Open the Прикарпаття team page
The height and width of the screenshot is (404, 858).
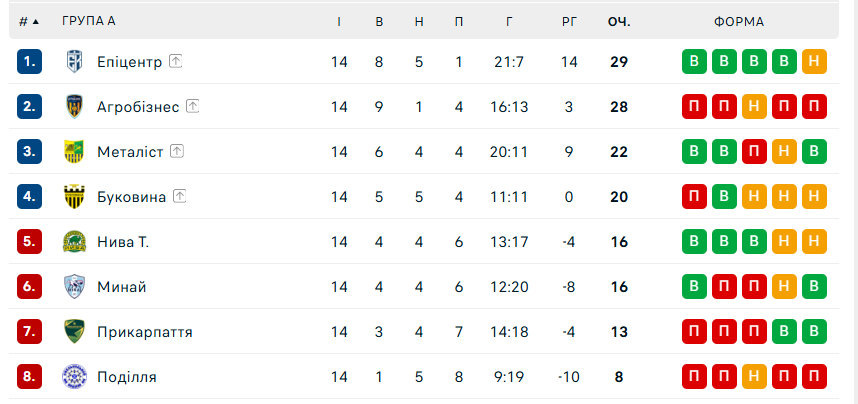click(144, 332)
